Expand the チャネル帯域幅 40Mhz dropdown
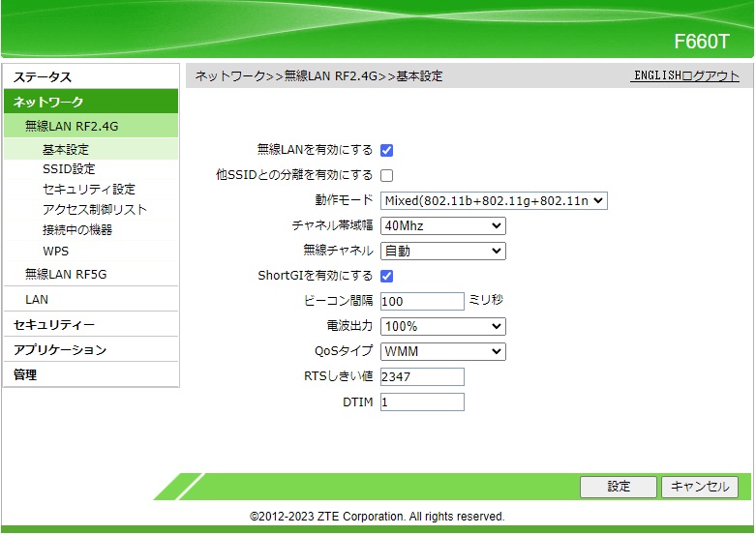This screenshot has width=756, height=535. 442,225
